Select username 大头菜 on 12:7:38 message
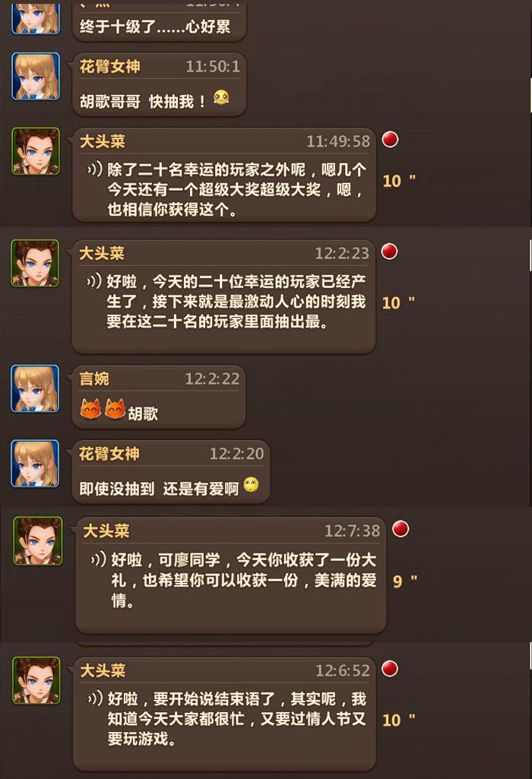Screen dimensions: 532x779 pos(106,530)
